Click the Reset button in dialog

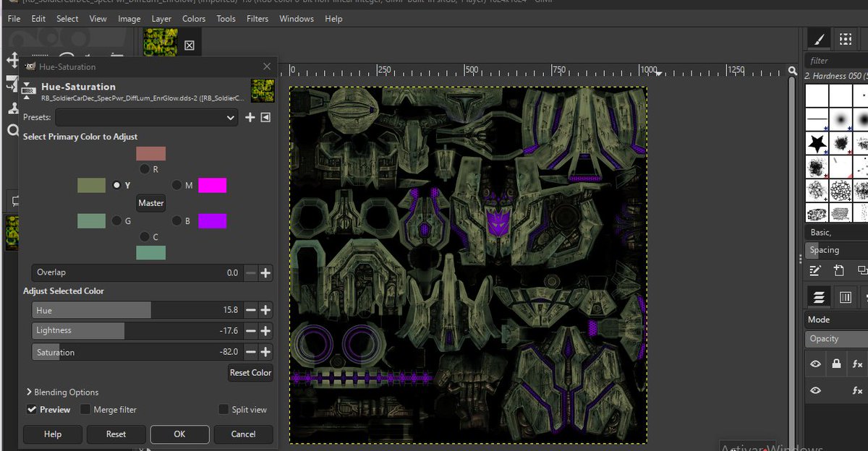(116, 434)
